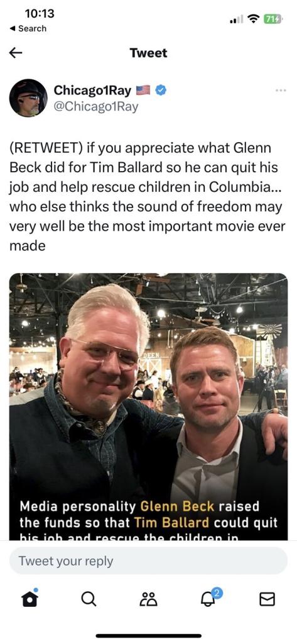Tap the blue verified checkmark badge
The width and height of the screenshot is (297, 644).
161,91
